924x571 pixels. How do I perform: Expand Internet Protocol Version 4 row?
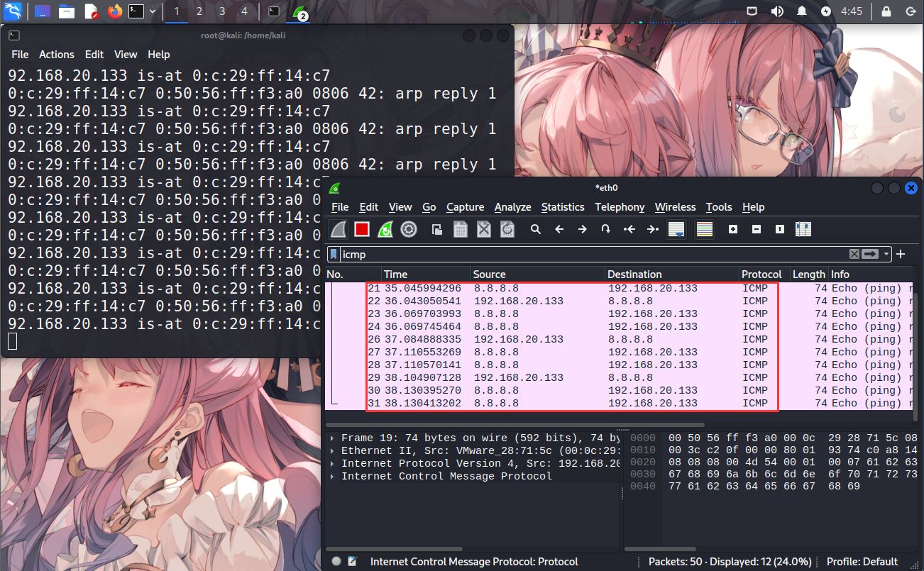click(x=332, y=464)
